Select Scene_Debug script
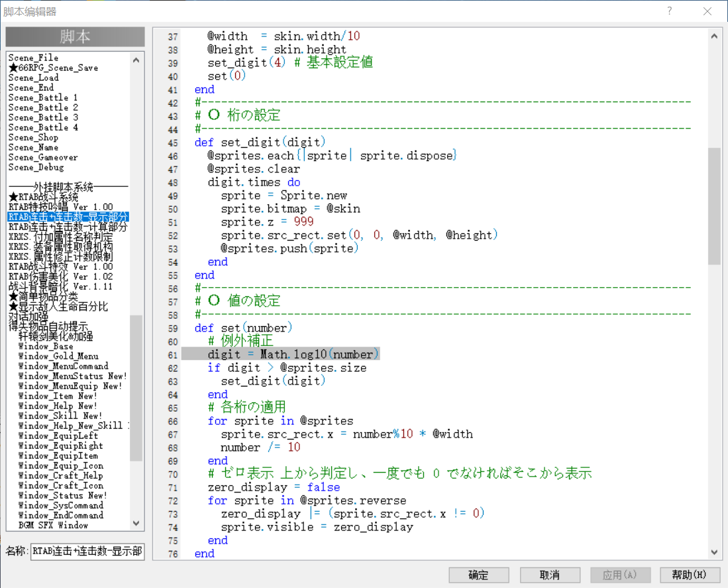The width and height of the screenshot is (728, 588). [x=36, y=167]
